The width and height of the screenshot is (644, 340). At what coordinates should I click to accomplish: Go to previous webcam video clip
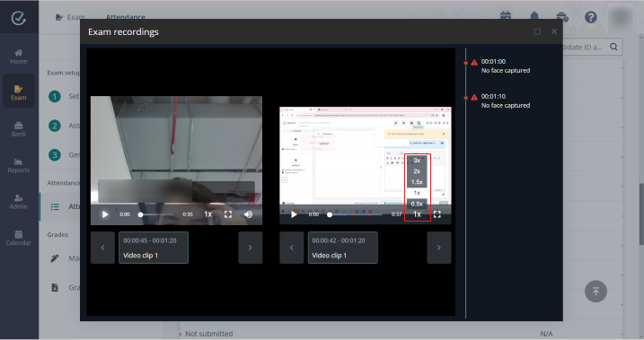(102, 248)
